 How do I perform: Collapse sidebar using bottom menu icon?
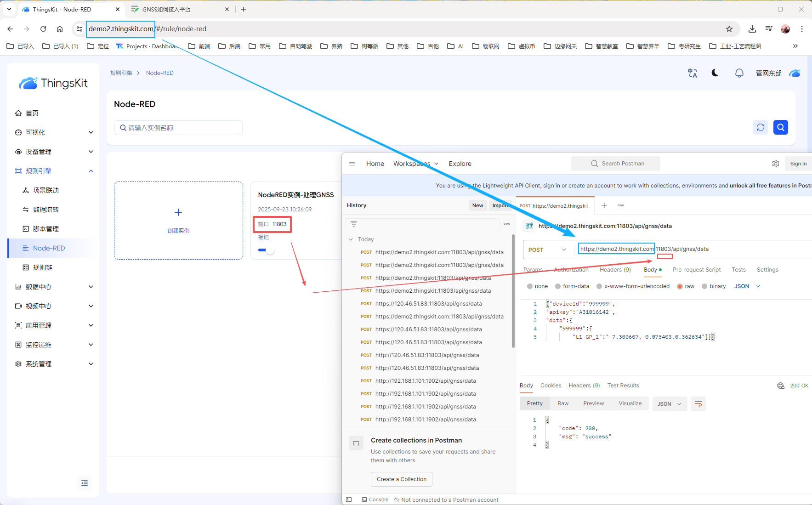click(85, 483)
